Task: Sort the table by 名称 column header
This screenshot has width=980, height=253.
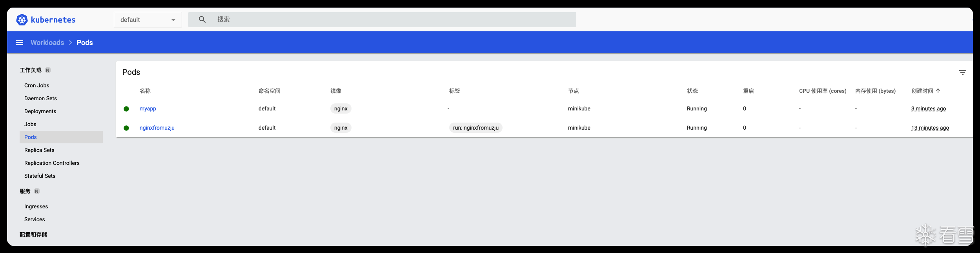Action: 145,91
